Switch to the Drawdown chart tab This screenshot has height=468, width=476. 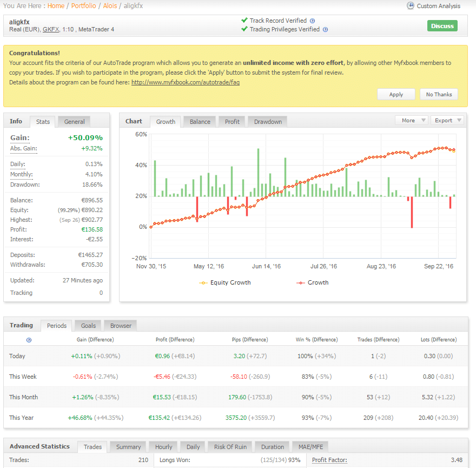268,122
